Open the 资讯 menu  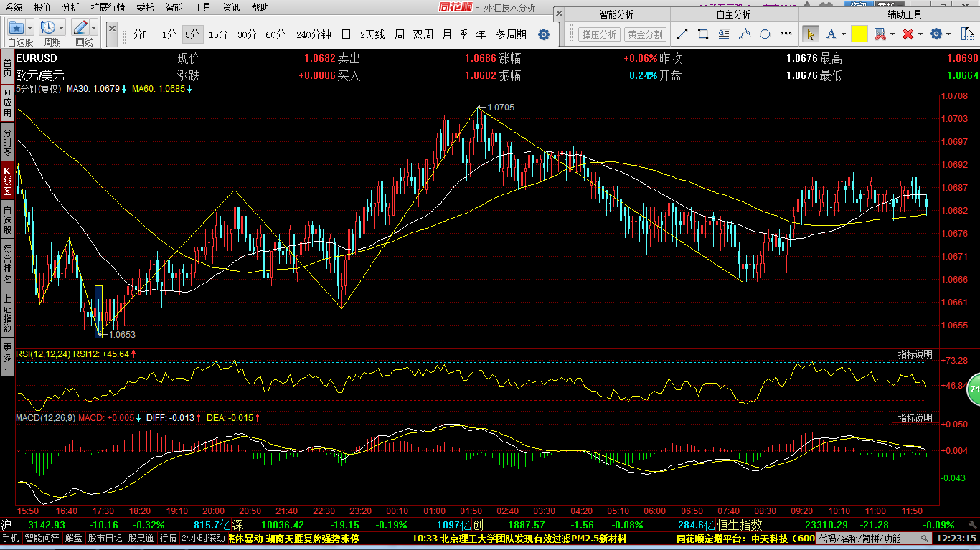pyautogui.click(x=231, y=7)
